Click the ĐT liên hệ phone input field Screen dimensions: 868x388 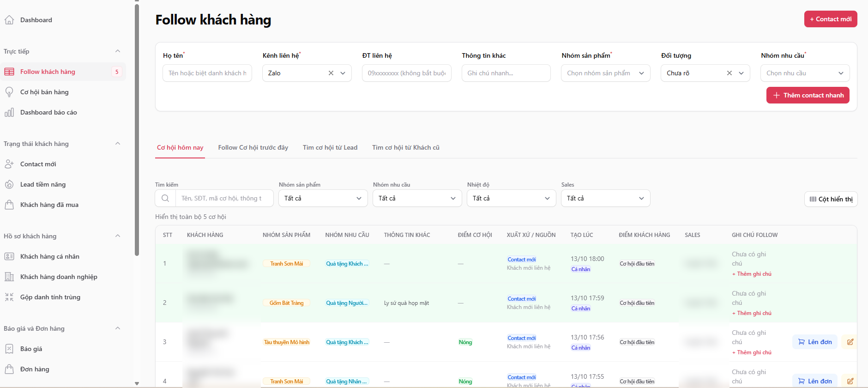407,73
